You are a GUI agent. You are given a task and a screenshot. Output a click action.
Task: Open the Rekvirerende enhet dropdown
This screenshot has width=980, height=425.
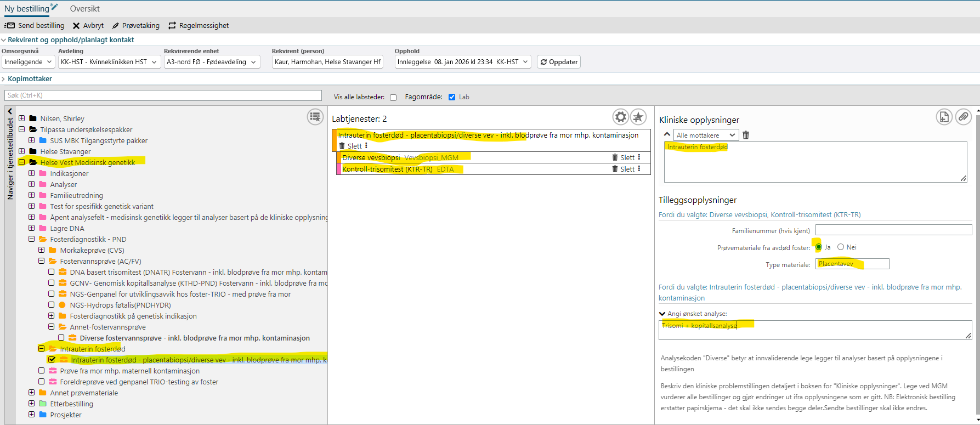click(211, 62)
